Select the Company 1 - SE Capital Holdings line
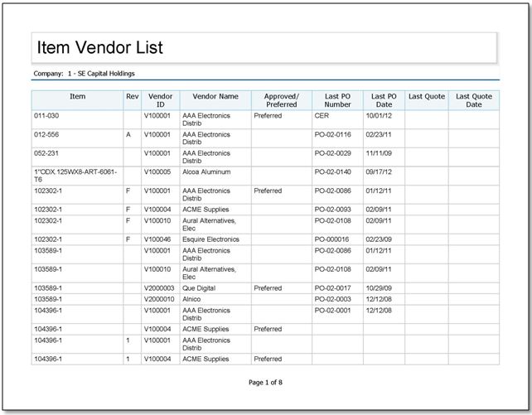This screenshot has width=532, height=415. tap(84, 74)
